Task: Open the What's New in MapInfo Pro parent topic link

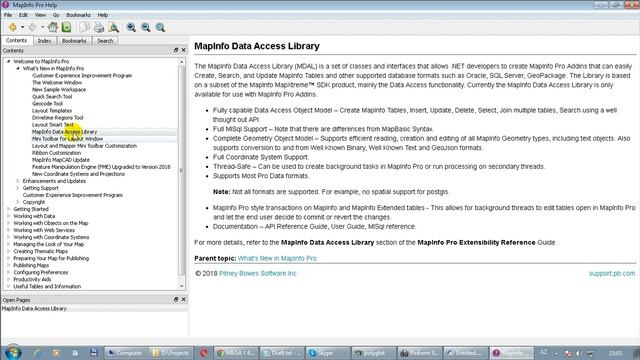Action: (x=277, y=258)
